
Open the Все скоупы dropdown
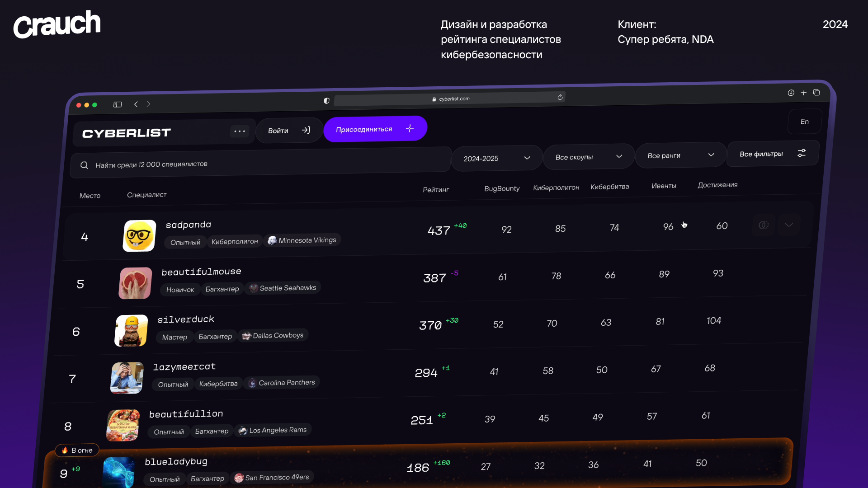click(x=588, y=157)
